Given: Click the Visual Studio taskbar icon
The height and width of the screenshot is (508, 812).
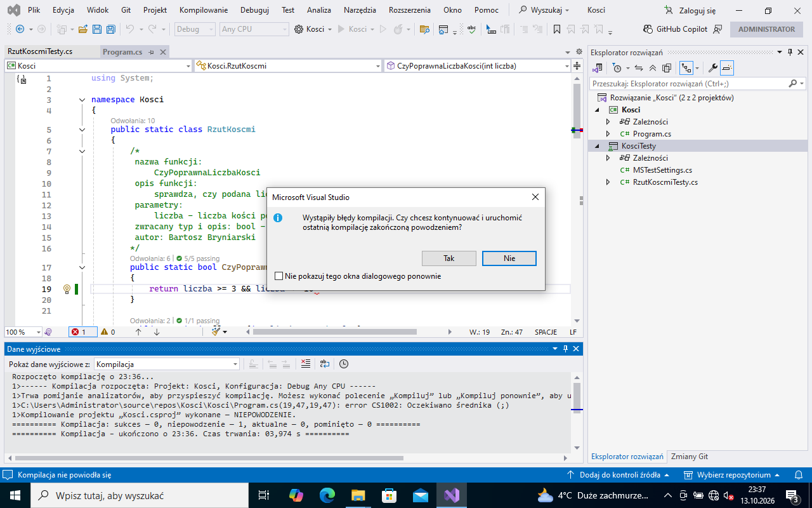Looking at the screenshot, I should click(x=452, y=495).
